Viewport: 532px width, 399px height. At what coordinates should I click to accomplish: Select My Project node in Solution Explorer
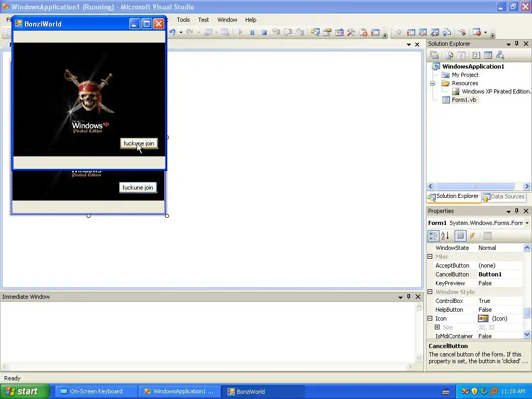point(465,75)
